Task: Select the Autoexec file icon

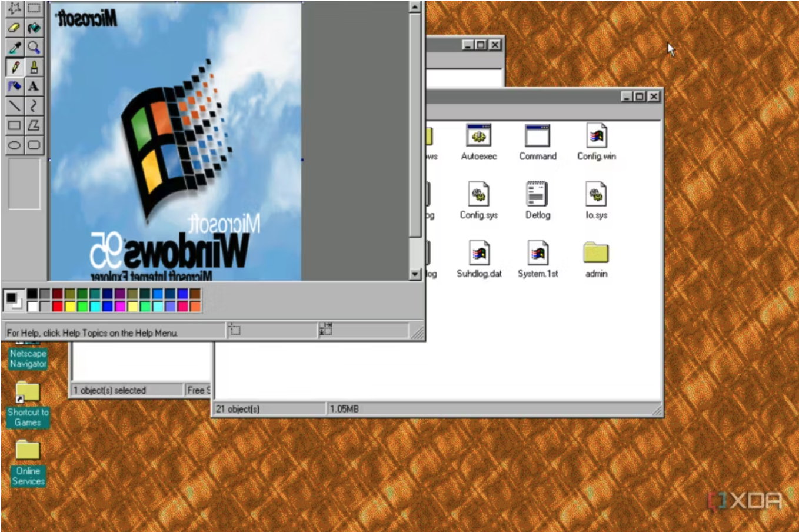Action: (x=478, y=136)
